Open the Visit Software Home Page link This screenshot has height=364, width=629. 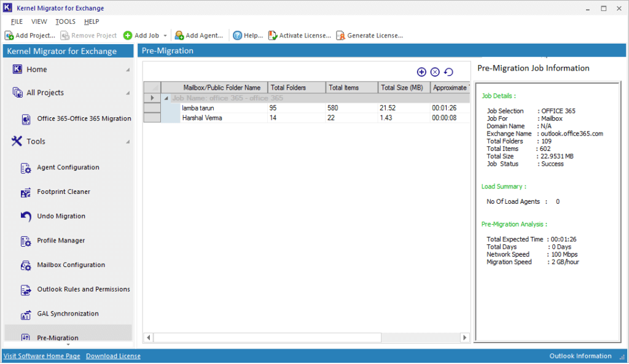[42, 355]
